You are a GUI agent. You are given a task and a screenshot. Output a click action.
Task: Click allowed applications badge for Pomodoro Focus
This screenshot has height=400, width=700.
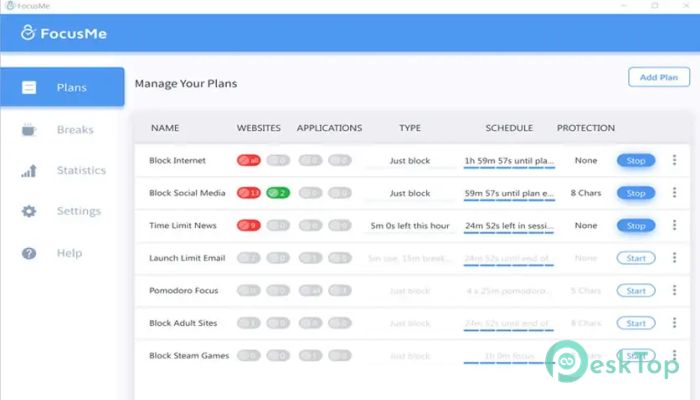click(340, 291)
